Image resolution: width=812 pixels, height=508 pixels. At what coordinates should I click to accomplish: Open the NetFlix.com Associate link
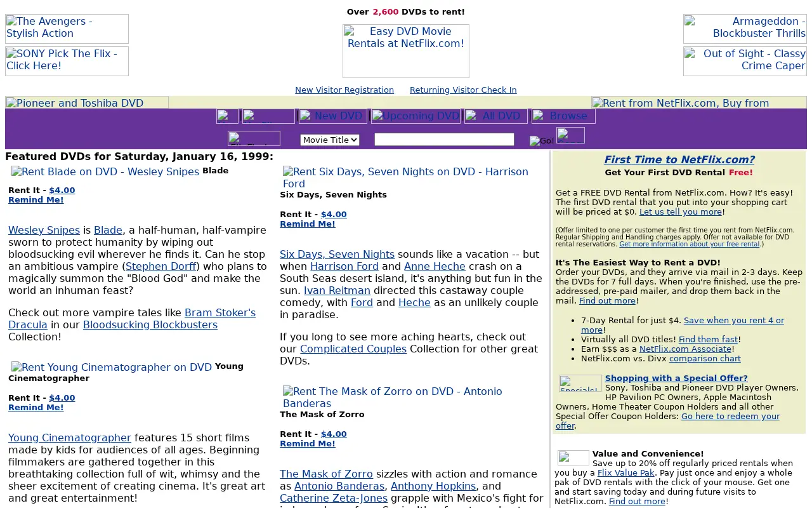(x=686, y=349)
